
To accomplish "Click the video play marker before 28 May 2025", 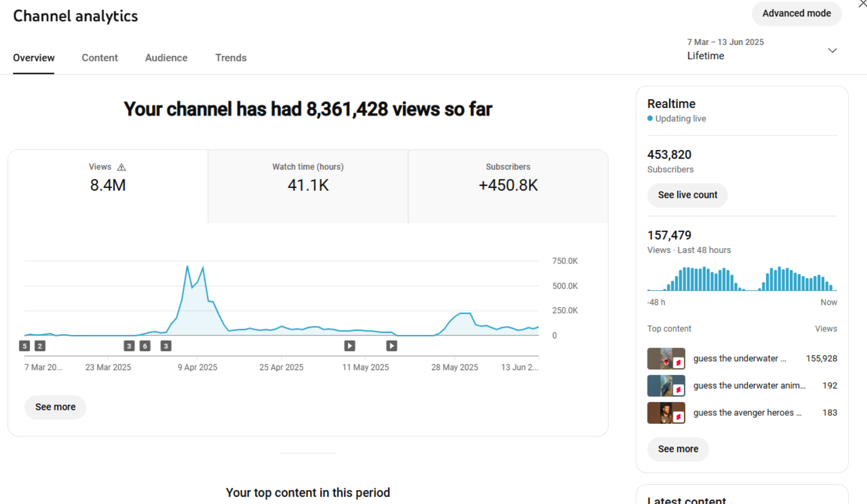I will 391,346.
